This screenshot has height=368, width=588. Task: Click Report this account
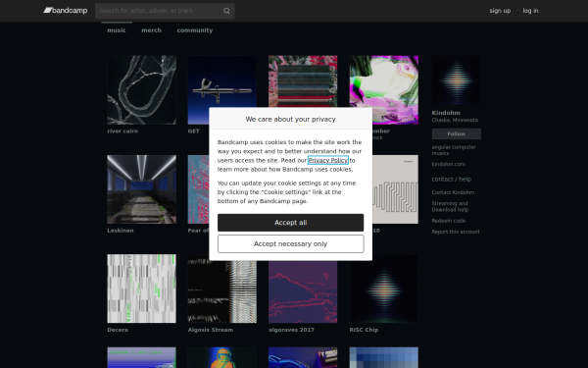456,232
